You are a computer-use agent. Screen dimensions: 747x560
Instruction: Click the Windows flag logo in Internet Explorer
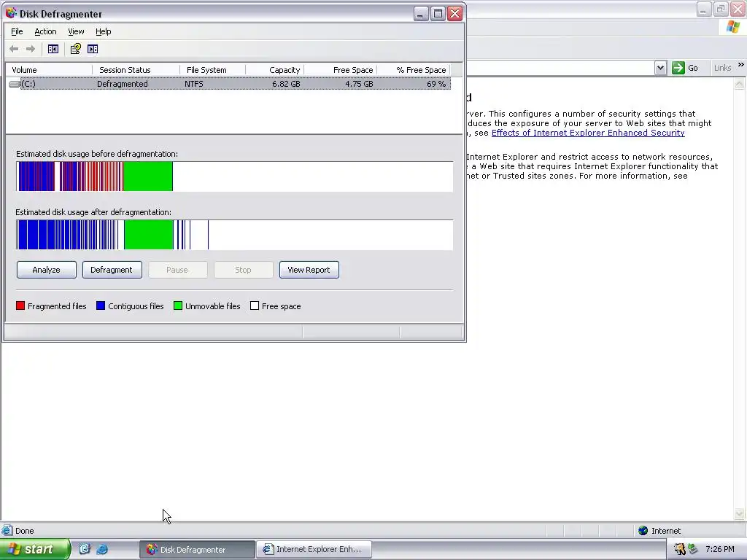[733, 27]
